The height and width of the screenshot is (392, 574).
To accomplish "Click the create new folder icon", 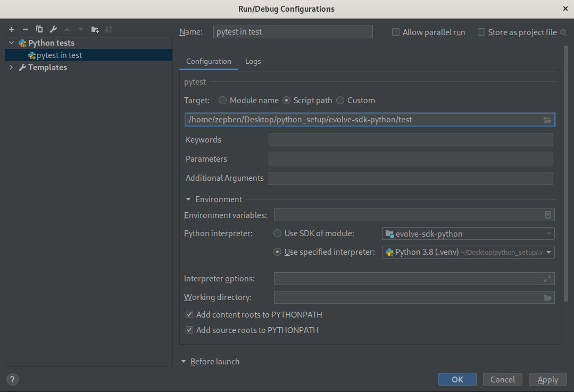I will [95, 29].
